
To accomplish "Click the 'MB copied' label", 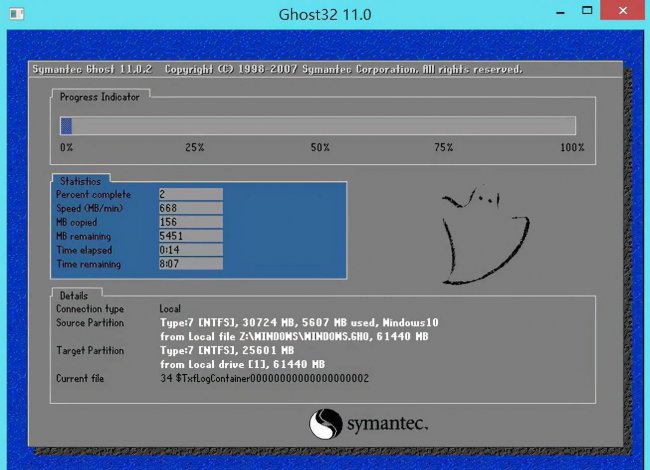I will point(76,222).
